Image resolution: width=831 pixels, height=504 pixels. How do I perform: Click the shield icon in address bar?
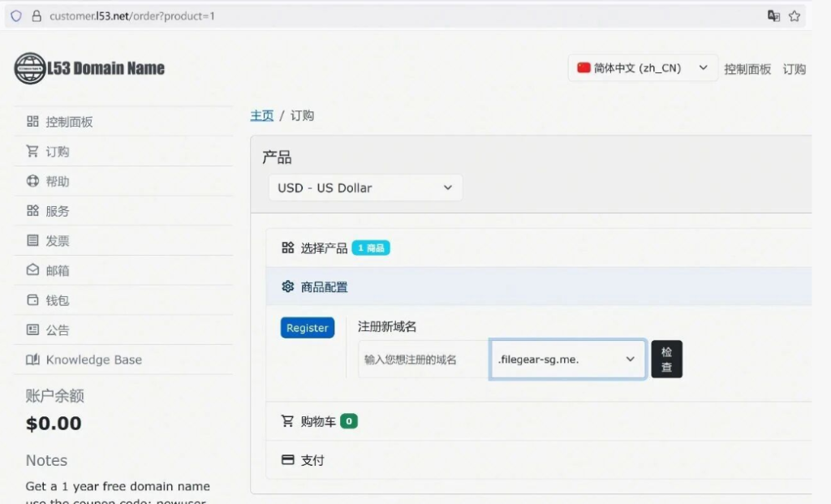16,16
